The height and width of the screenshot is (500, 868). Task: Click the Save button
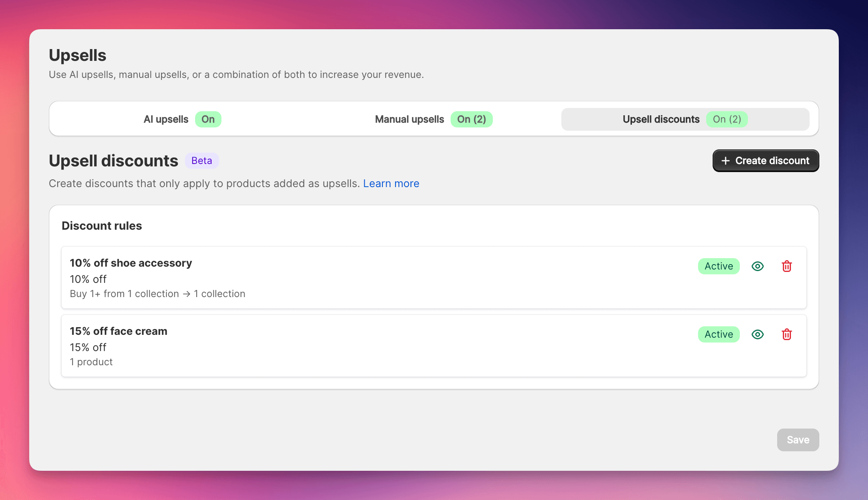pos(798,440)
